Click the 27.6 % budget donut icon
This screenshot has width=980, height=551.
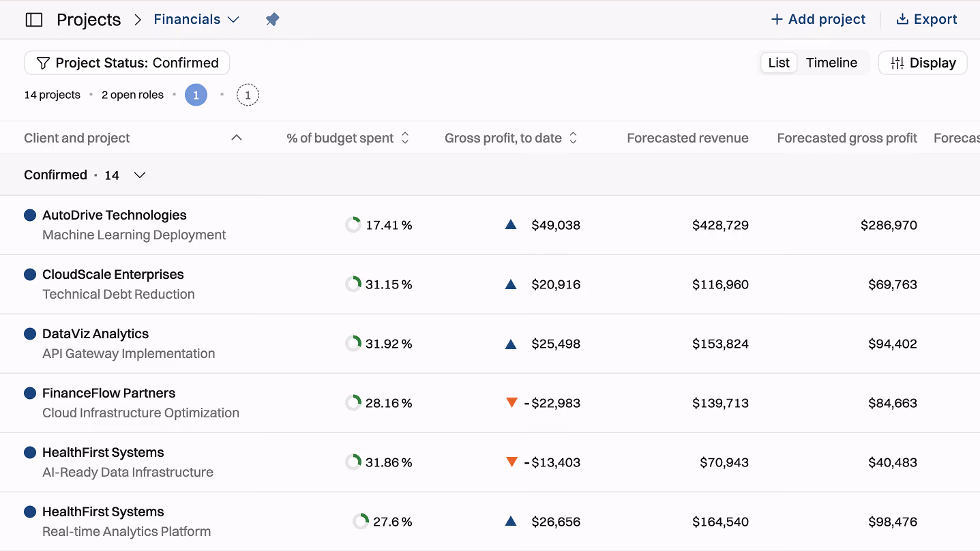pos(361,522)
